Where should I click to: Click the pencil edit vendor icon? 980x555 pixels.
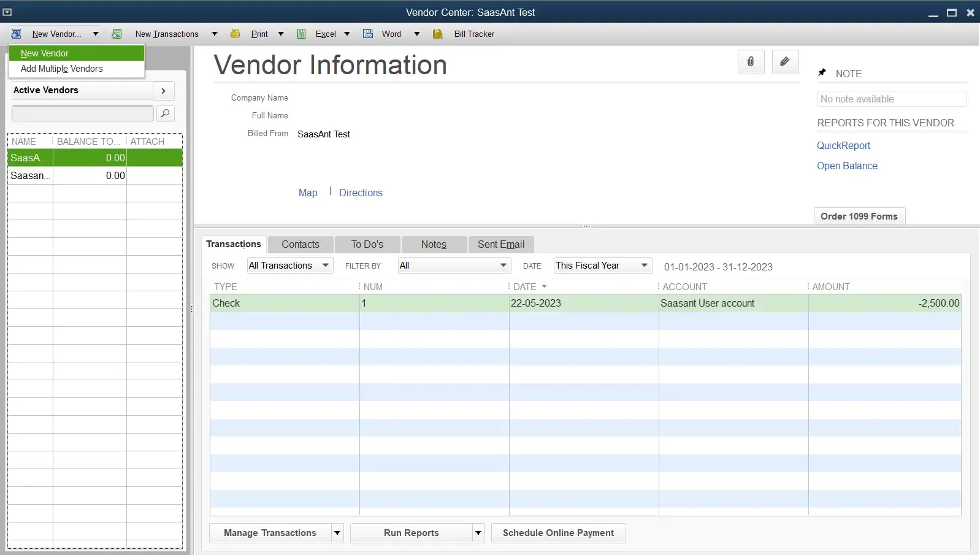[785, 62]
